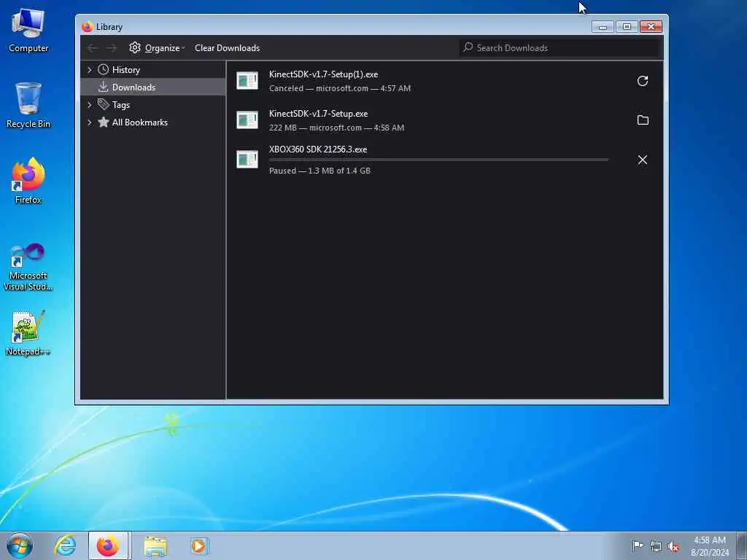Cancel the paused XBOX360 SDK download
This screenshot has width=747, height=560.
[x=642, y=160]
